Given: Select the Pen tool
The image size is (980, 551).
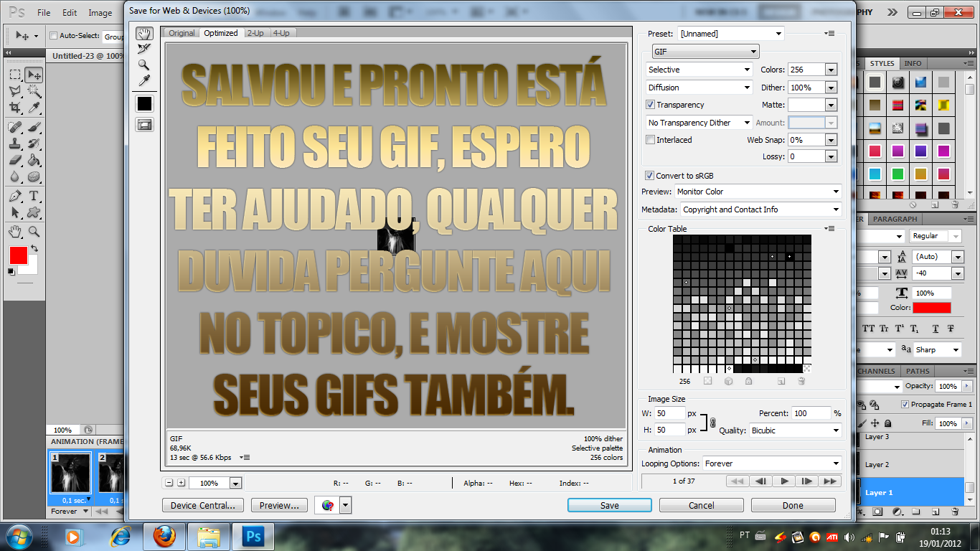Looking at the screenshot, I should tap(15, 197).
